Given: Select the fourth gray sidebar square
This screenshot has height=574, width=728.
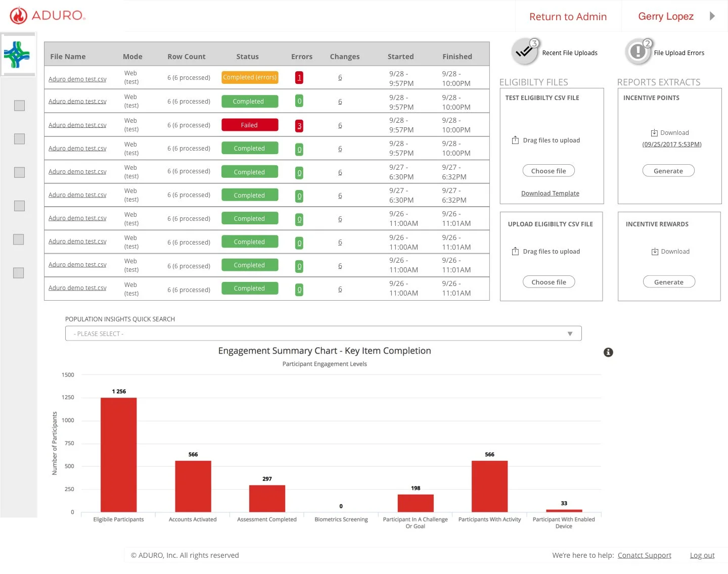Looking at the screenshot, I should pyautogui.click(x=19, y=206).
